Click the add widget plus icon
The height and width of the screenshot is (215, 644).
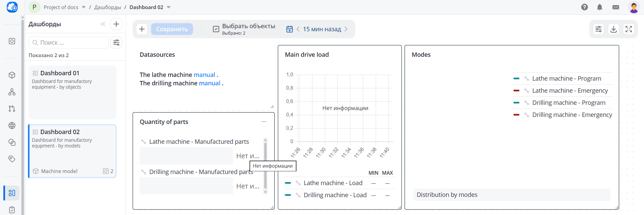(x=142, y=29)
